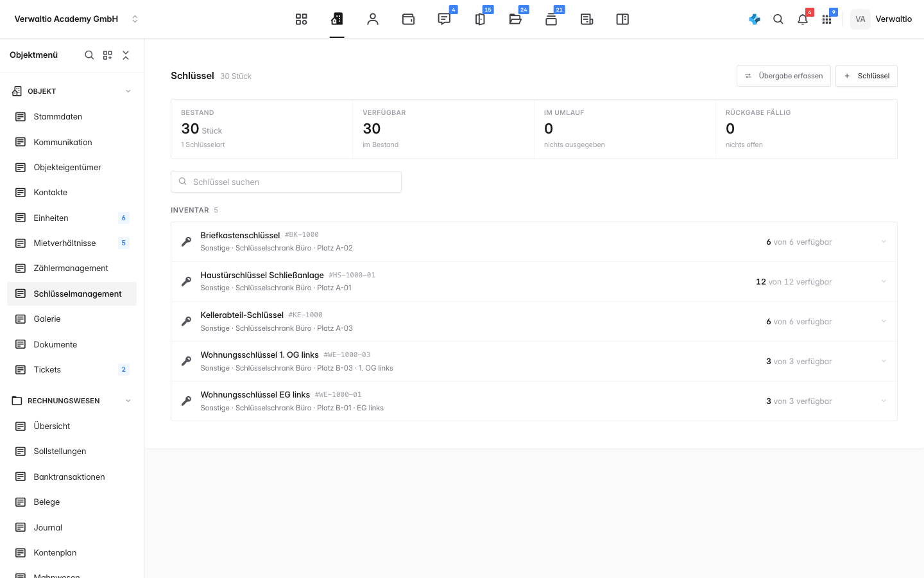924x578 pixels.
Task: Expand the Wohnungsschlüssel EG links row chevron
Action: pos(884,401)
